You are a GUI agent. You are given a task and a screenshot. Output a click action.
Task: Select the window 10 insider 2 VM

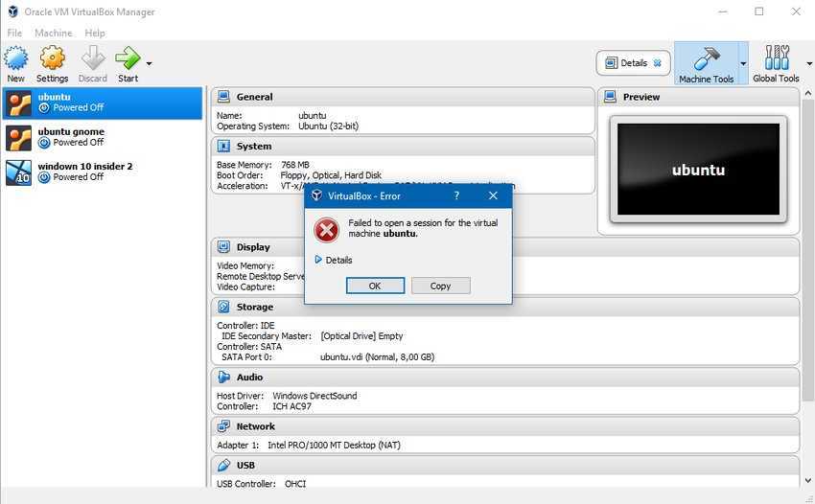tap(84, 172)
